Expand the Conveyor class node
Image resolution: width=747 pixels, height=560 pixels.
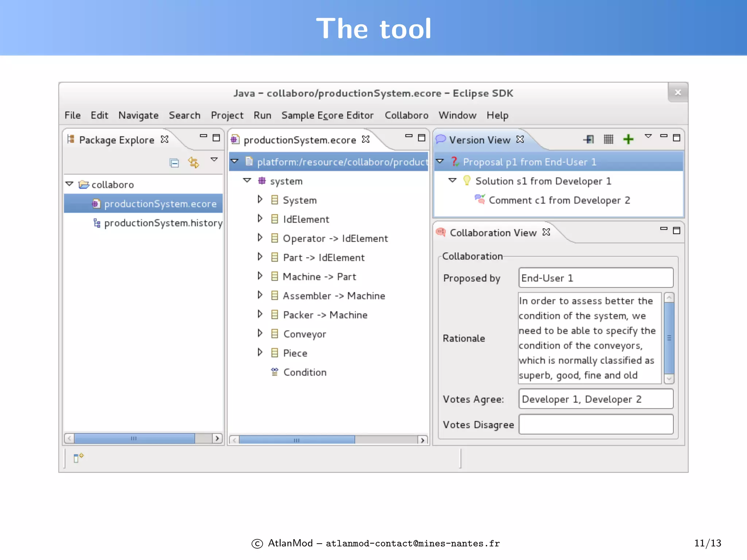(260, 333)
